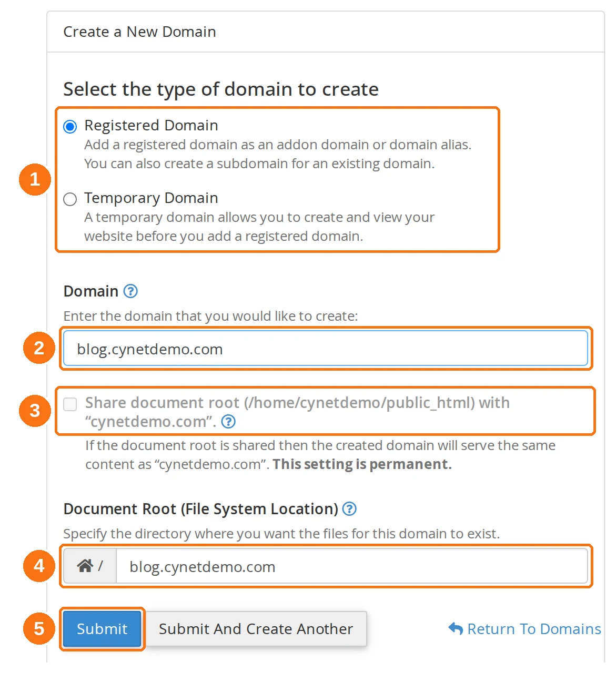Click the return arrow icon beside Return To Domains
The height and width of the screenshot is (673, 616).
tap(456, 628)
